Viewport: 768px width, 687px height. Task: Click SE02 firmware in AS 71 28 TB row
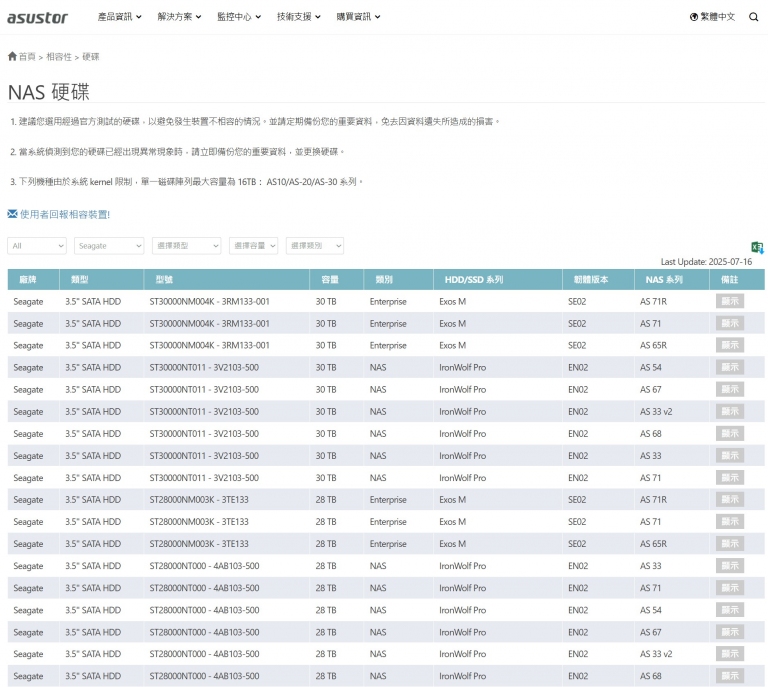pos(577,522)
